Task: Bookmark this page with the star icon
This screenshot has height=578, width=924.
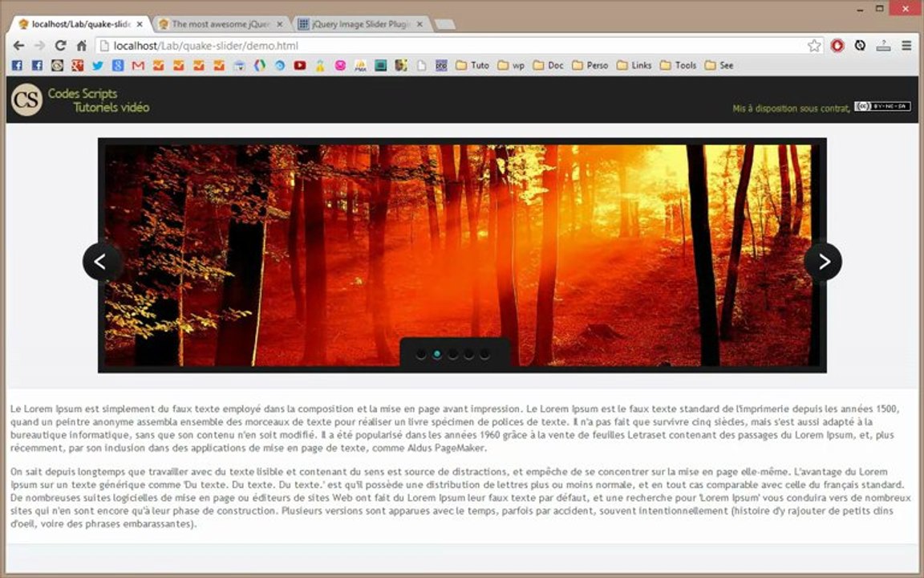Action: coord(814,46)
